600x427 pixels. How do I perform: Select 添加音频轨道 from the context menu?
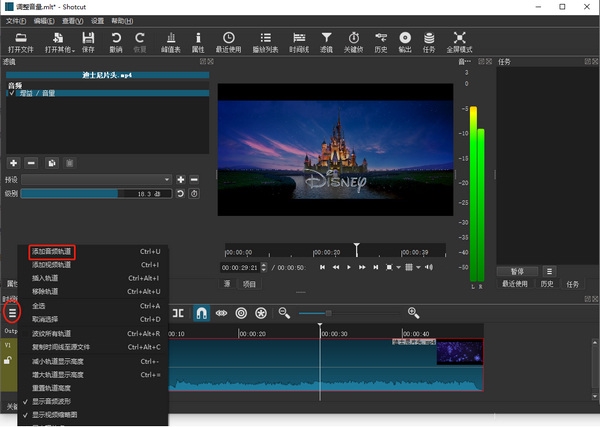point(52,251)
